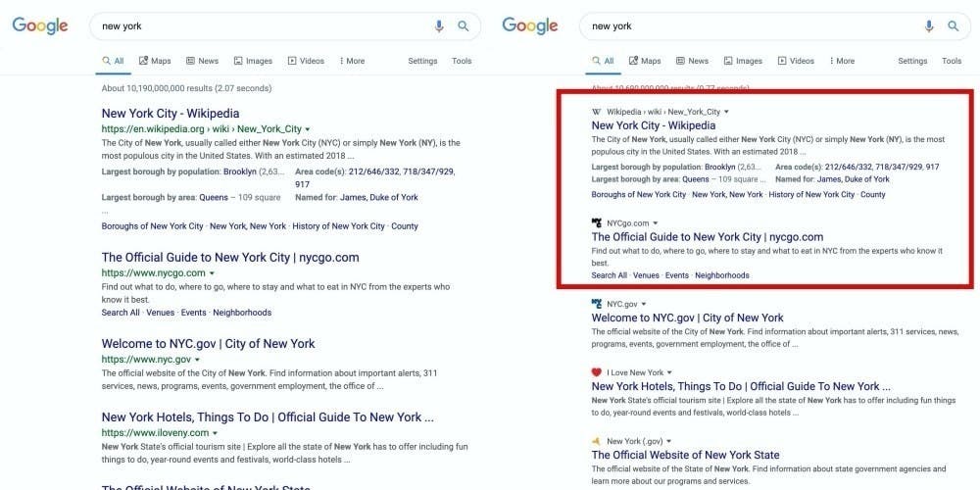Switch to the Videos tab on the left page

coord(306,61)
